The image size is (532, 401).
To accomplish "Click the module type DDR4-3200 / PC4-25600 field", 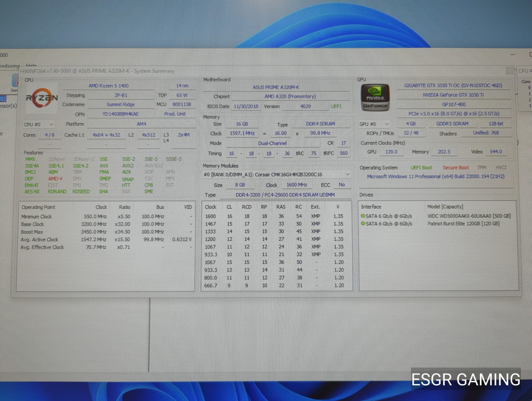I will coord(285,195).
